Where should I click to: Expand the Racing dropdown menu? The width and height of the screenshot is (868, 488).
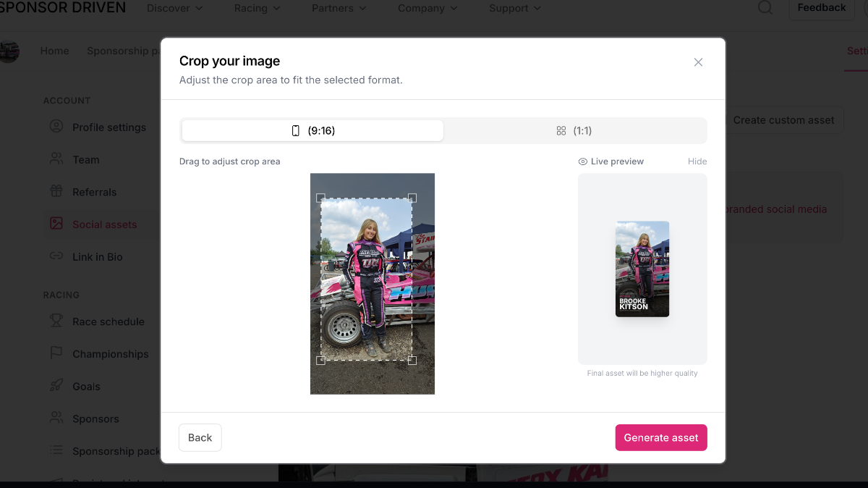[258, 8]
